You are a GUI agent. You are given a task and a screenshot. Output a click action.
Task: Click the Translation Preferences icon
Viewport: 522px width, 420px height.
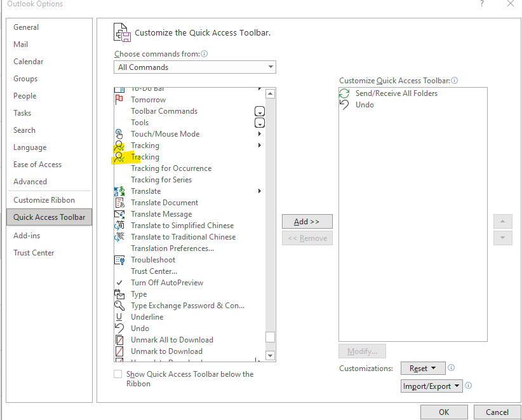[x=121, y=248]
